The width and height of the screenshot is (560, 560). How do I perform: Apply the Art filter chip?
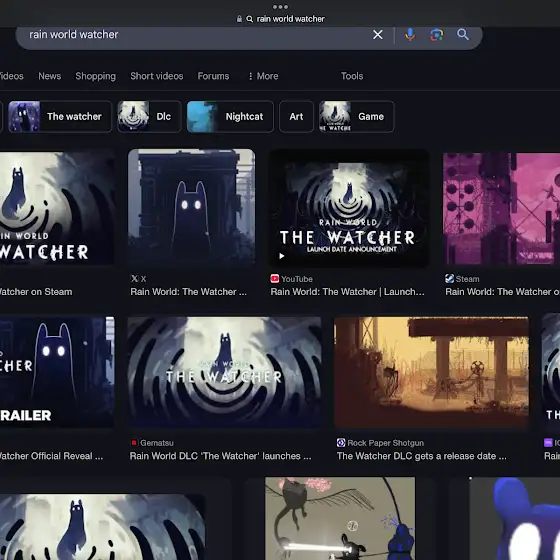tap(296, 116)
